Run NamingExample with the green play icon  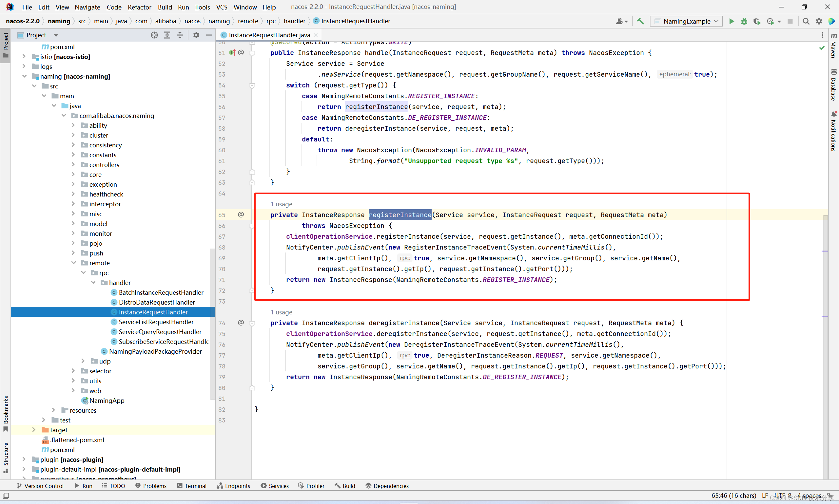click(731, 21)
